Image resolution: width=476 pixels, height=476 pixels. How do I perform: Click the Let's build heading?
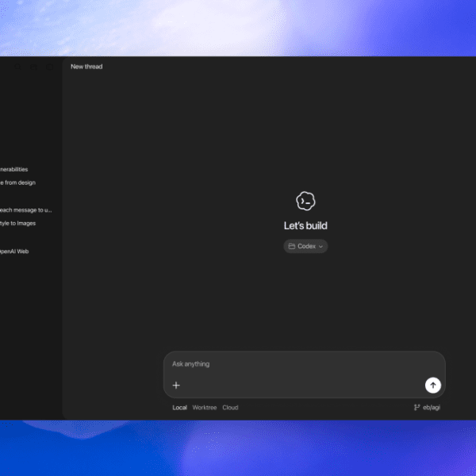tap(305, 225)
